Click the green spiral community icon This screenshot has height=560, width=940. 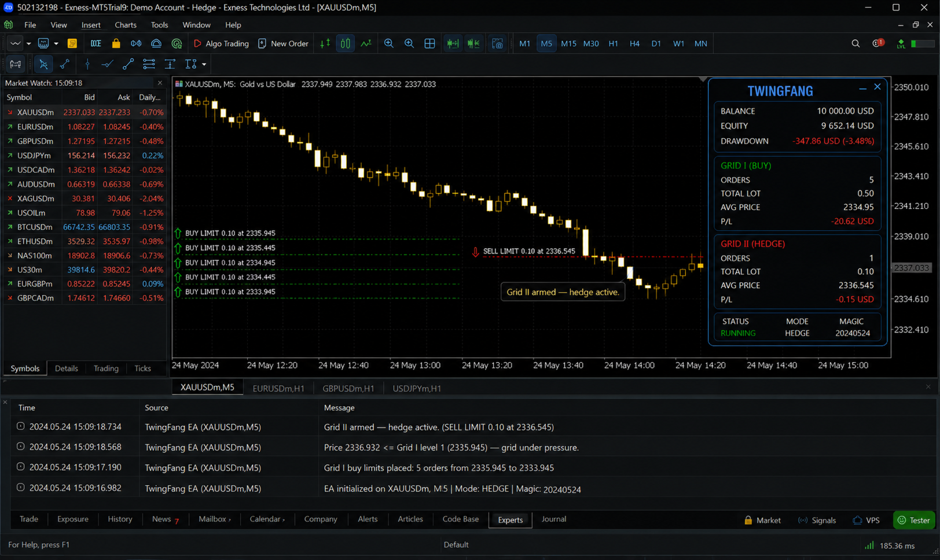coord(177,43)
